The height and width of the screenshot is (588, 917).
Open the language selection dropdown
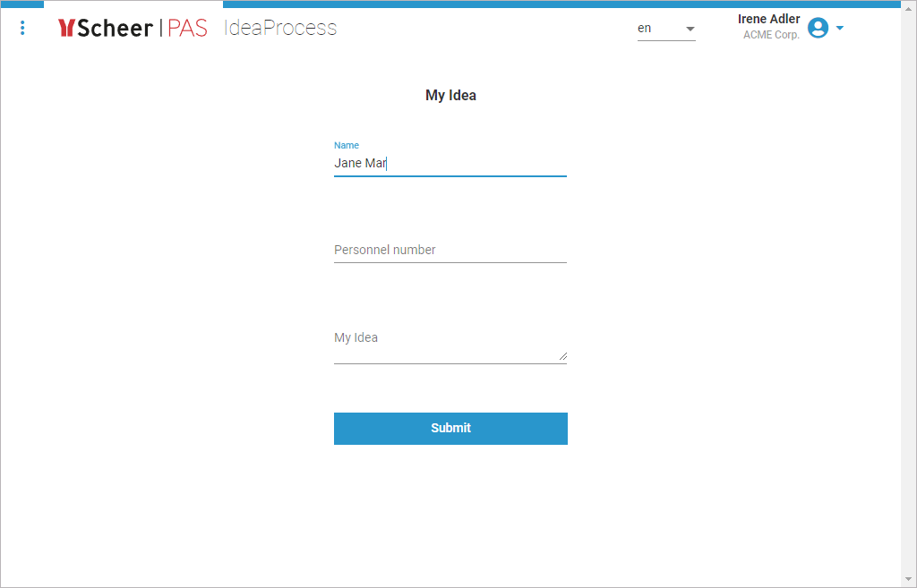690,28
